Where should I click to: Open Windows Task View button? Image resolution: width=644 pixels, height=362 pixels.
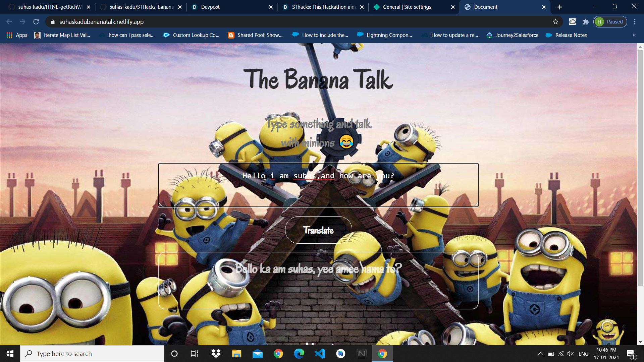pos(194,354)
